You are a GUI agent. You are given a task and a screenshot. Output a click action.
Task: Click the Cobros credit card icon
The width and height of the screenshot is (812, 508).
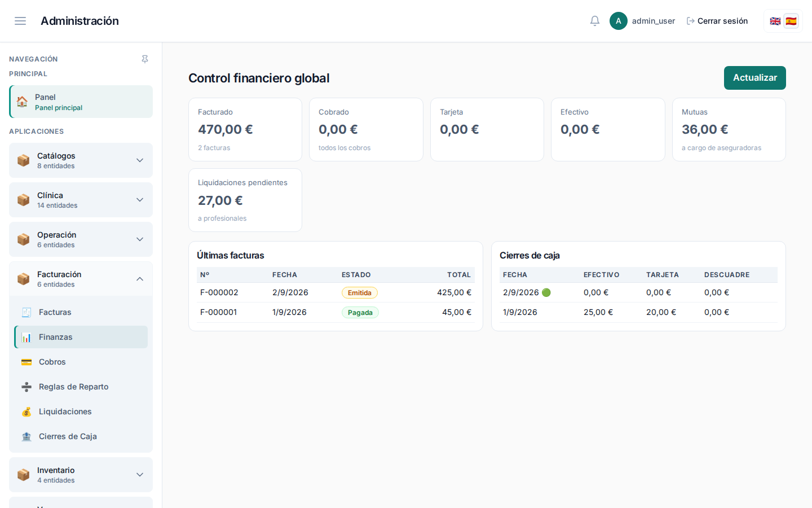click(27, 362)
